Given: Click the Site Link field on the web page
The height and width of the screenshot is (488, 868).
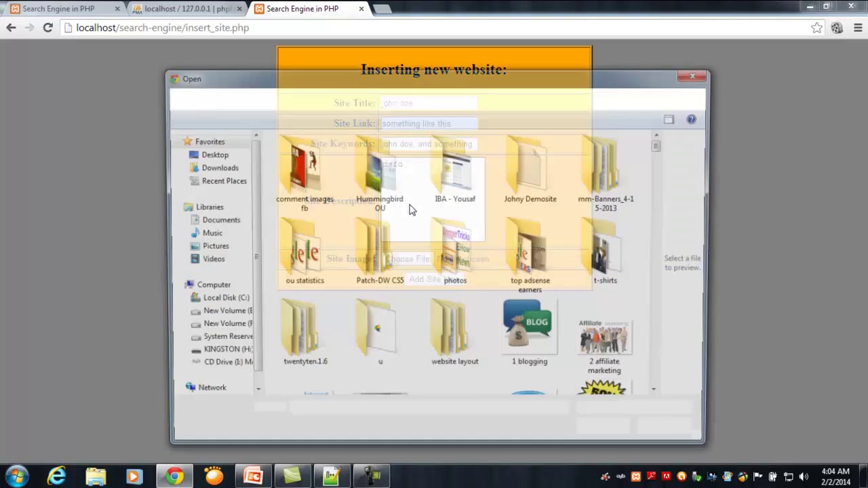Looking at the screenshot, I should [429, 123].
